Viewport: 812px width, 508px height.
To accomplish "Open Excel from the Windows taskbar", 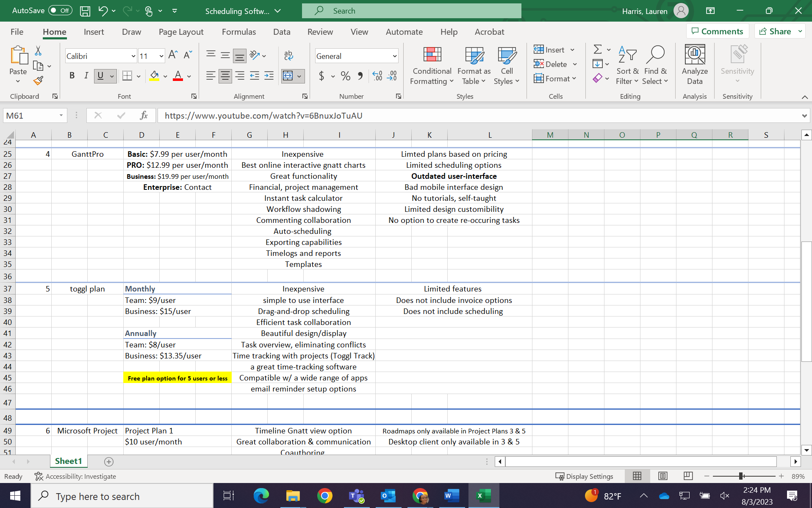I will [x=483, y=496].
